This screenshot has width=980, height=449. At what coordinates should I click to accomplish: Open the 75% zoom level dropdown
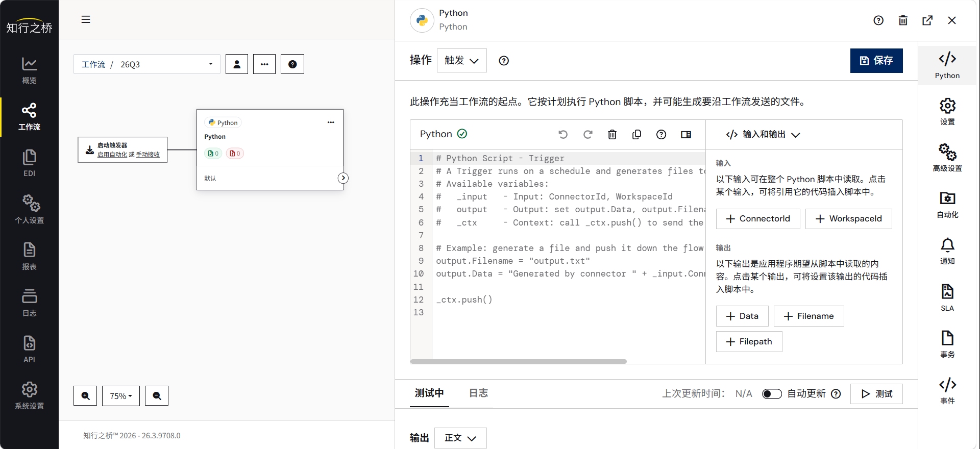click(x=121, y=396)
